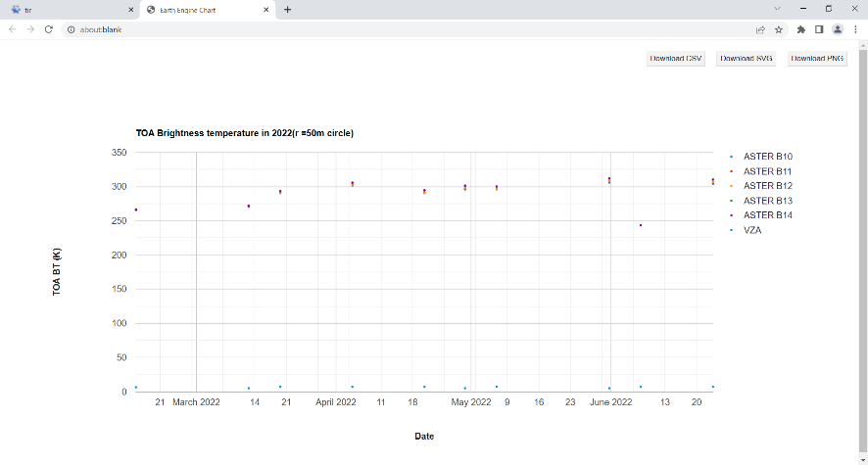Viewport: 868px width, 465px height.
Task: Click the about:blank address bar
Action: click(x=392, y=29)
